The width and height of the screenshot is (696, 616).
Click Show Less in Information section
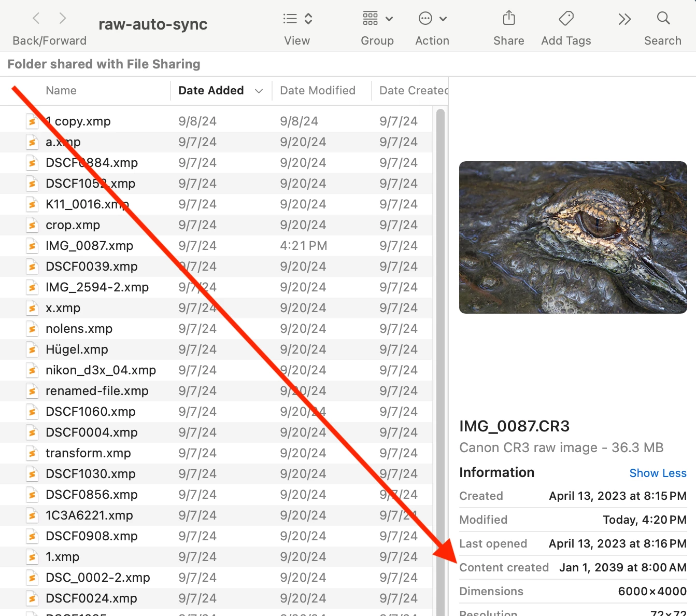point(658,473)
